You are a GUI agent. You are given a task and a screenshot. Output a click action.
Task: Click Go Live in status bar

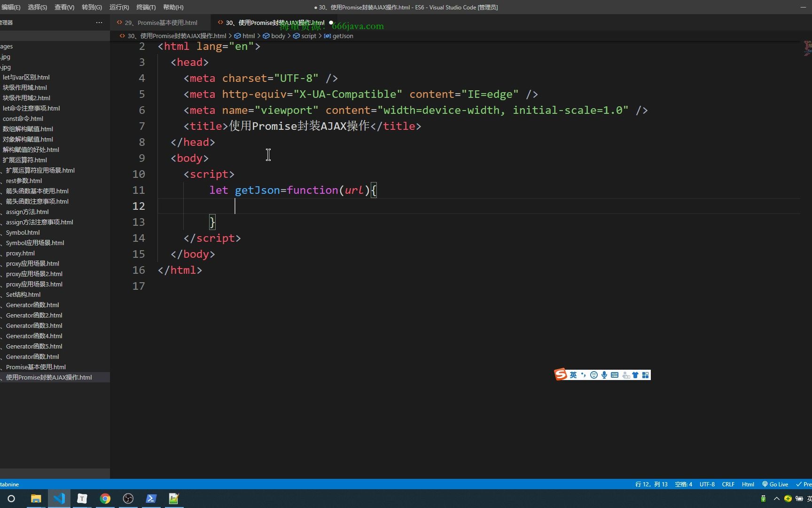[x=775, y=484]
